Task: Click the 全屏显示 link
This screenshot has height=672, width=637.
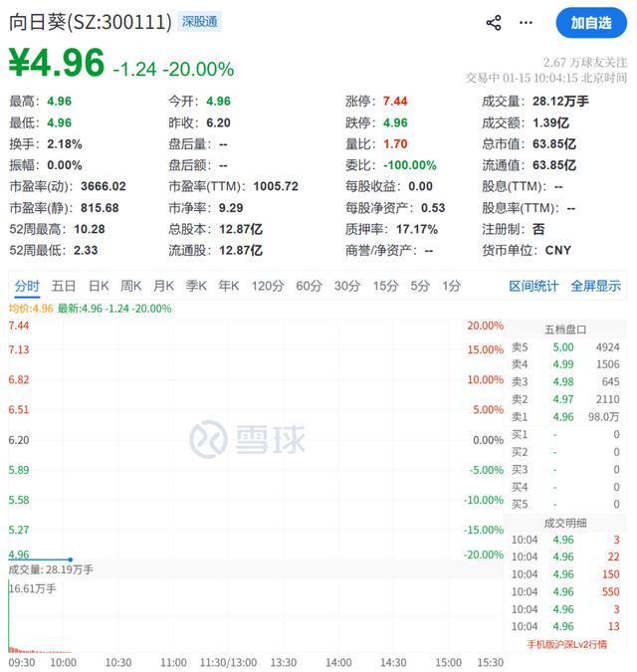Action: 596,286
